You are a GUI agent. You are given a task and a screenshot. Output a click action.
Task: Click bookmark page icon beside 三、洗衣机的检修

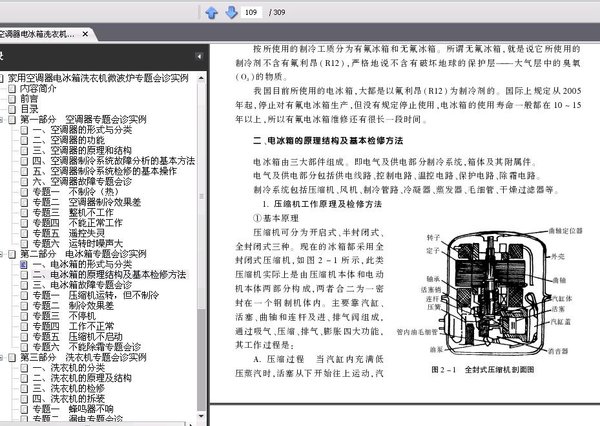coord(24,388)
